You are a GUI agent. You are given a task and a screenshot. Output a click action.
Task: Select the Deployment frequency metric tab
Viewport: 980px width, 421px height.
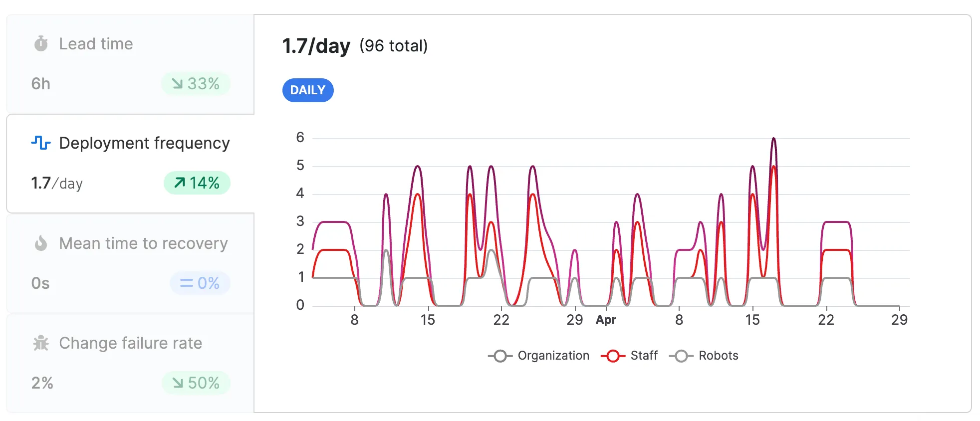tap(130, 164)
